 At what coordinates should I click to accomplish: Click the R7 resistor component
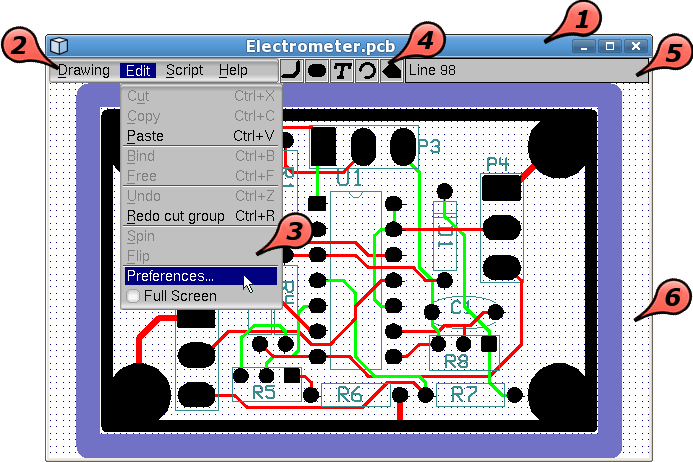coord(463,395)
